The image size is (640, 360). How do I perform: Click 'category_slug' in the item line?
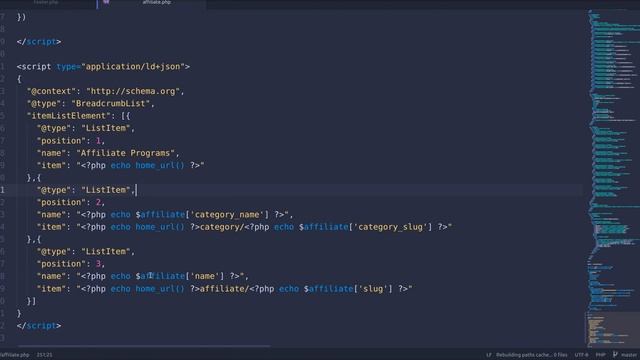[390, 227]
